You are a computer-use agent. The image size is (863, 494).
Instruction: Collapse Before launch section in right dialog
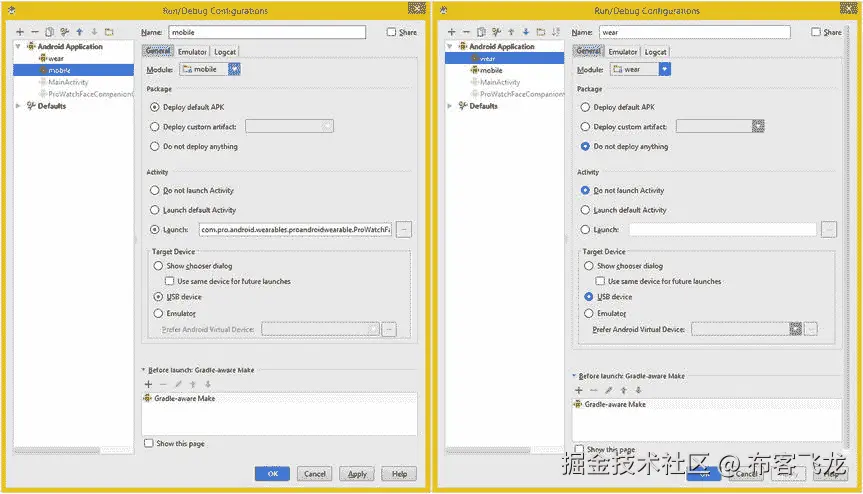click(574, 376)
